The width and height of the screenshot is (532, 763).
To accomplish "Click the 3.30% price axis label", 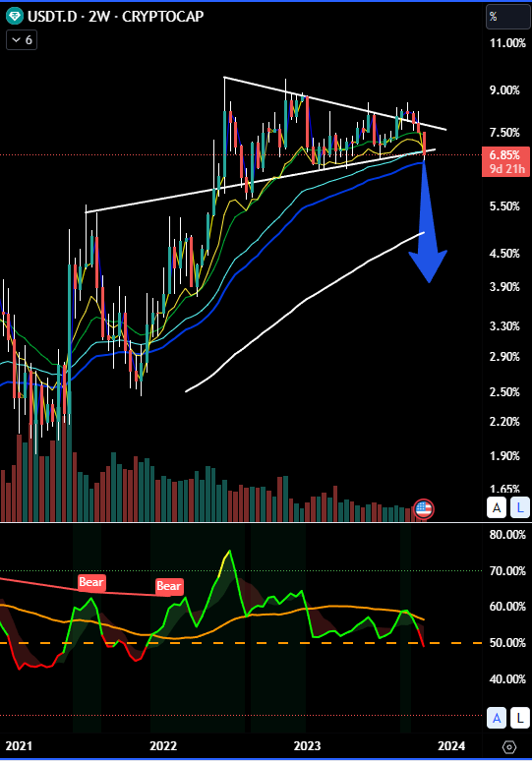I will [504, 326].
